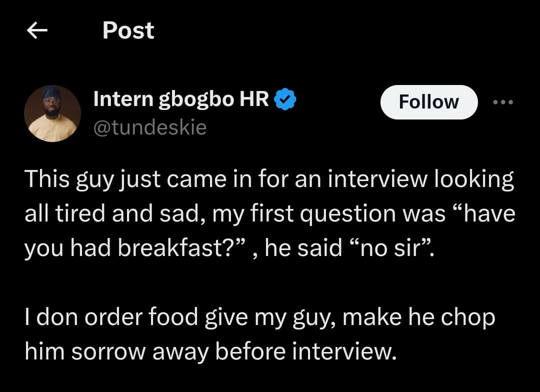540x392 pixels.
Task: Open the Intern gbogbo HR profile picture
Action: click(x=52, y=113)
